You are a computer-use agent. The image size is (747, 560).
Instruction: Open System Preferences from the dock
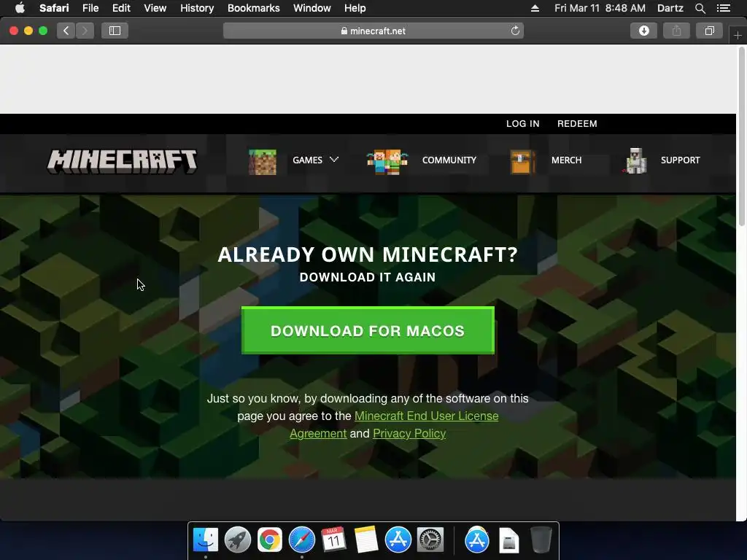click(x=430, y=540)
